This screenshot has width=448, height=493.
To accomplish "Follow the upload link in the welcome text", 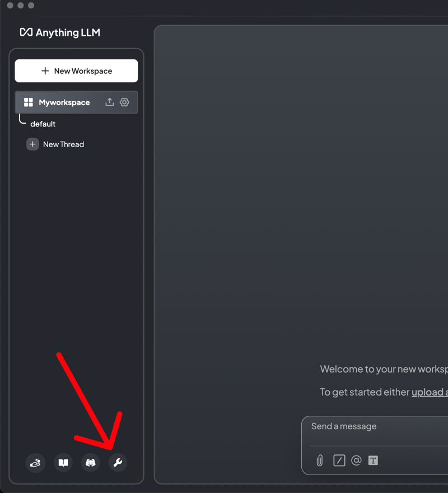I will [x=430, y=392].
